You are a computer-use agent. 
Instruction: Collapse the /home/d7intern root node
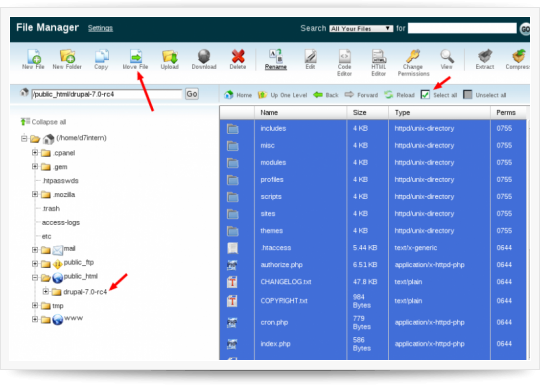24,138
